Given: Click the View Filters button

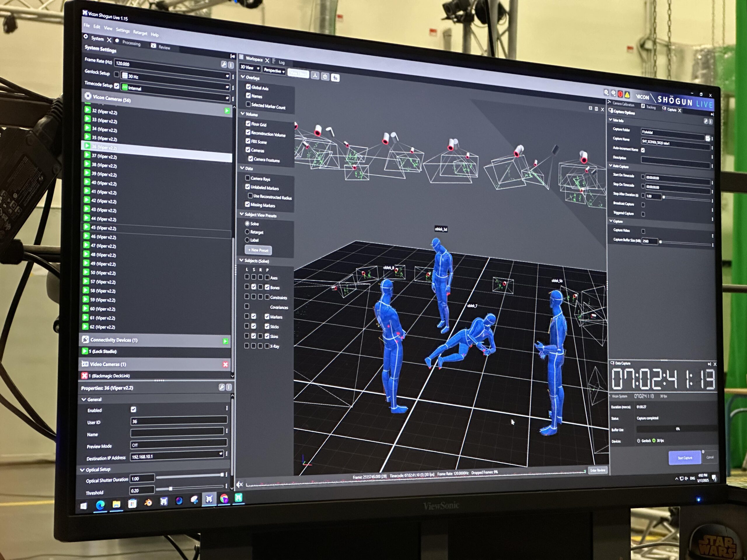Looking at the screenshot, I should click(x=298, y=73).
